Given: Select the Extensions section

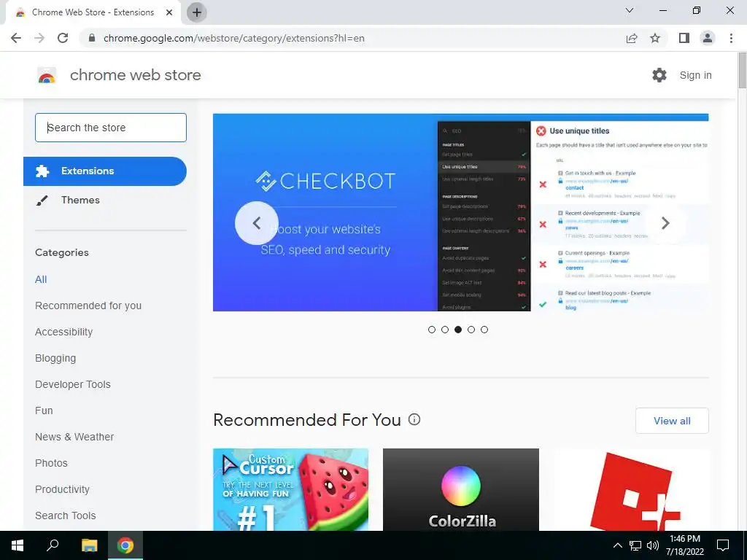Looking at the screenshot, I should click(x=105, y=171).
